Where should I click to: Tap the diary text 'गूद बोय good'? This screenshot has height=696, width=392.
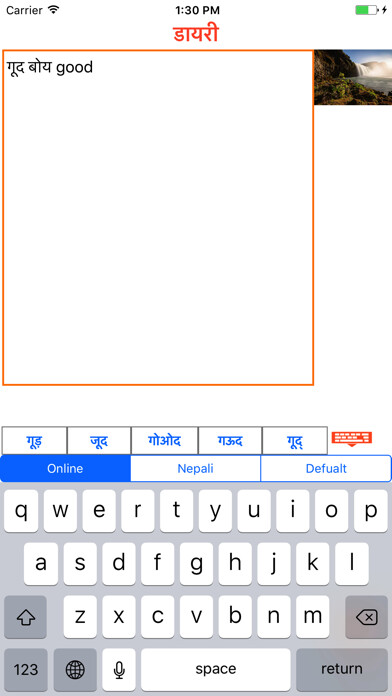click(50, 67)
